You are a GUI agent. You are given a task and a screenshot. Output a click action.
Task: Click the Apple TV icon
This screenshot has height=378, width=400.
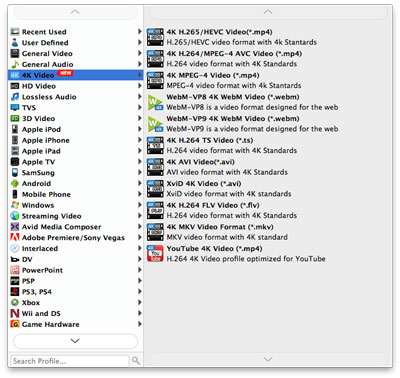[15, 162]
